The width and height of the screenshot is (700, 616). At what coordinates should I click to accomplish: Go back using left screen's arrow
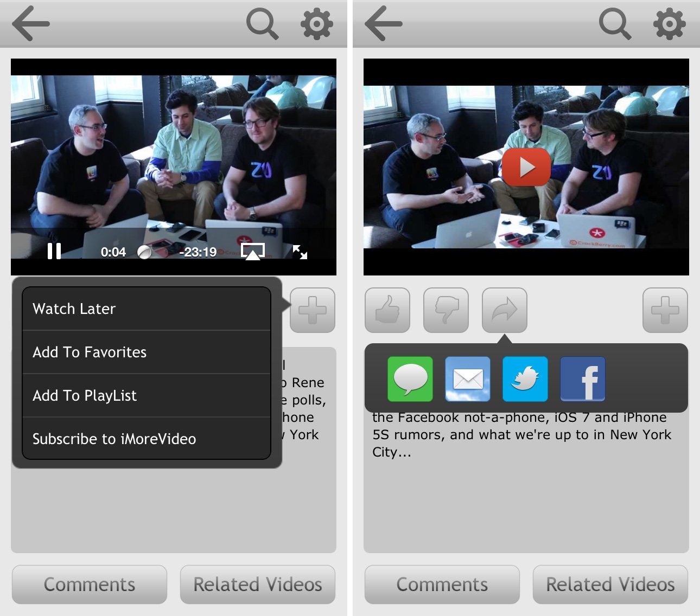(x=31, y=24)
